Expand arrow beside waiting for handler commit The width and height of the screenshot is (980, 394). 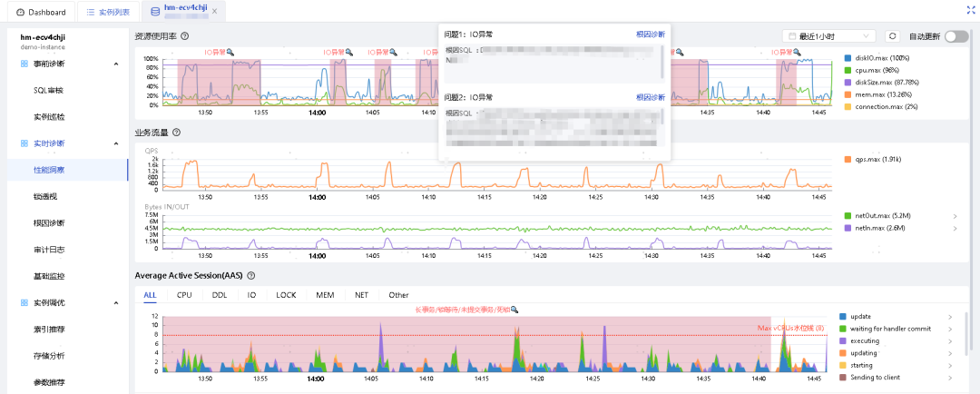950,329
